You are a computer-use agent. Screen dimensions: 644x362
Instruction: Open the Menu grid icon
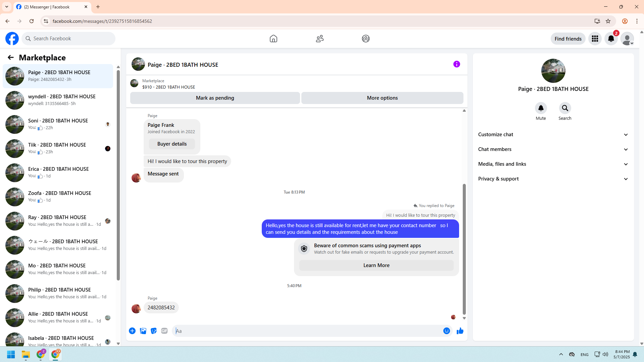(x=595, y=39)
